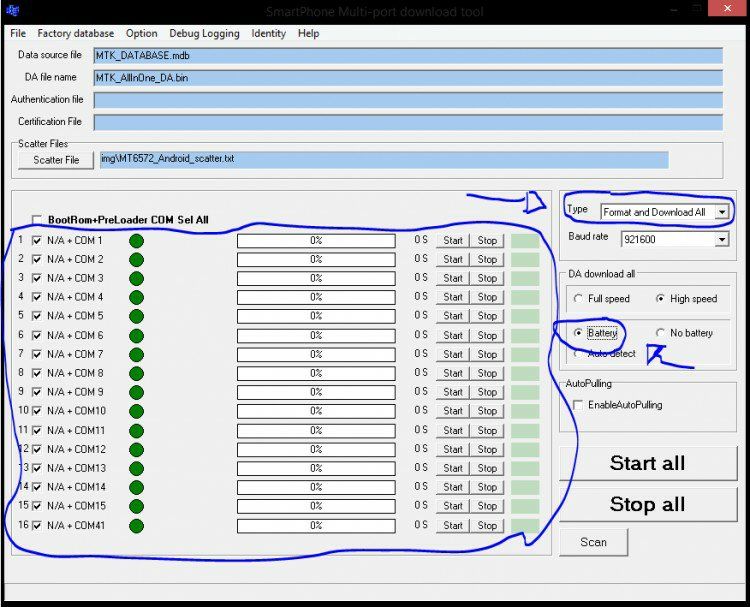Click the green status light for COM15

[x=136, y=506]
